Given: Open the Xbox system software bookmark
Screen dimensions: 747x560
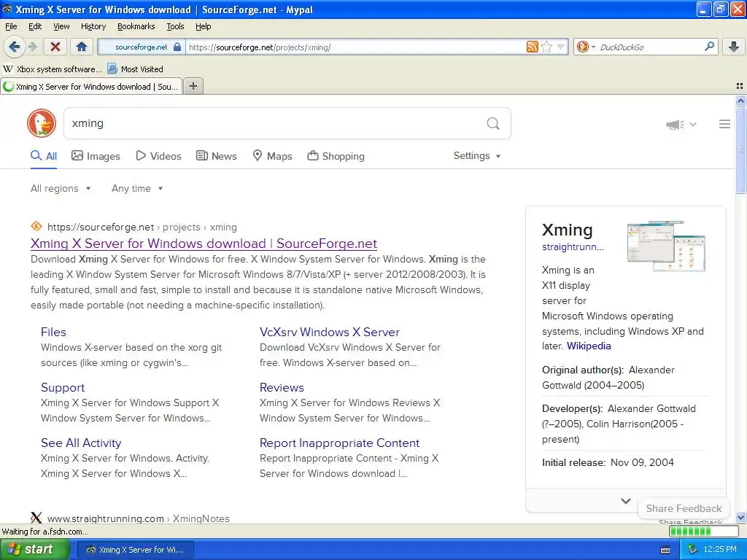Looking at the screenshot, I should click(53, 69).
